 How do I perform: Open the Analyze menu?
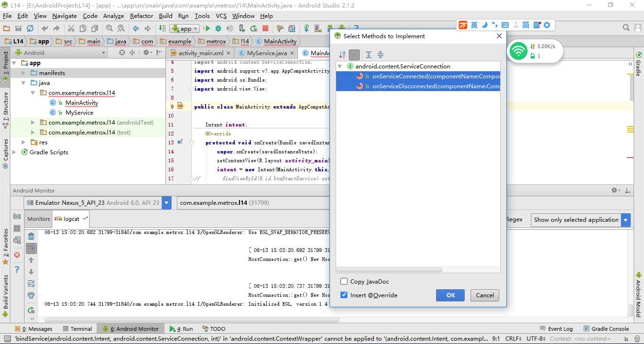pyautogui.click(x=113, y=16)
